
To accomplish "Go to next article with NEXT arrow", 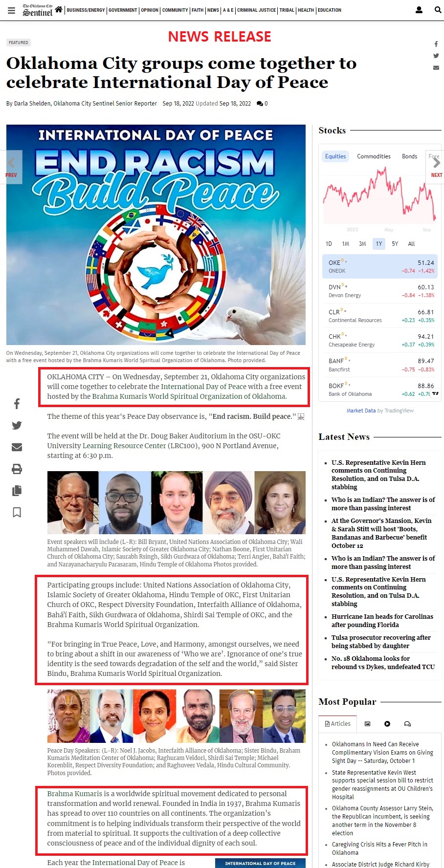I will point(435,167).
